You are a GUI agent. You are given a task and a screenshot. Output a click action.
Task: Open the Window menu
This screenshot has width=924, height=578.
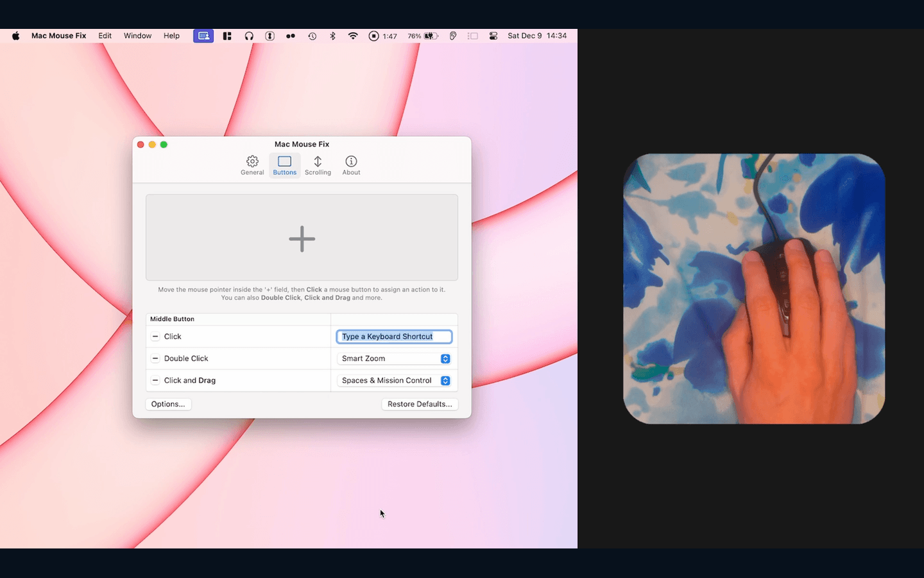tap(137, 36)
